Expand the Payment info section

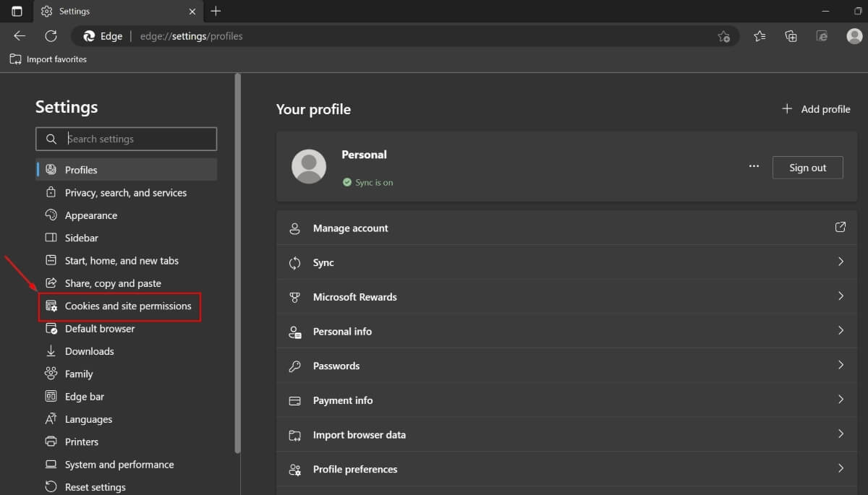(x=566, y=400)
